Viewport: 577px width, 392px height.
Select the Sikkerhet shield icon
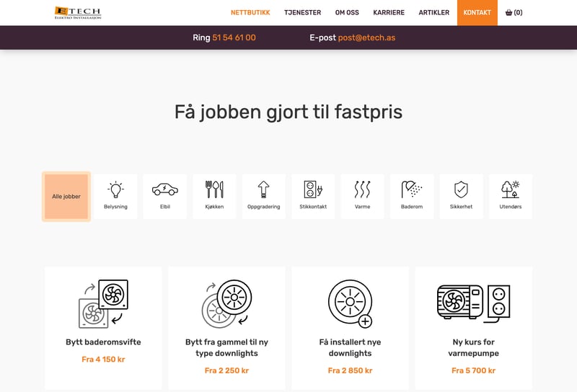click(461, 190)
